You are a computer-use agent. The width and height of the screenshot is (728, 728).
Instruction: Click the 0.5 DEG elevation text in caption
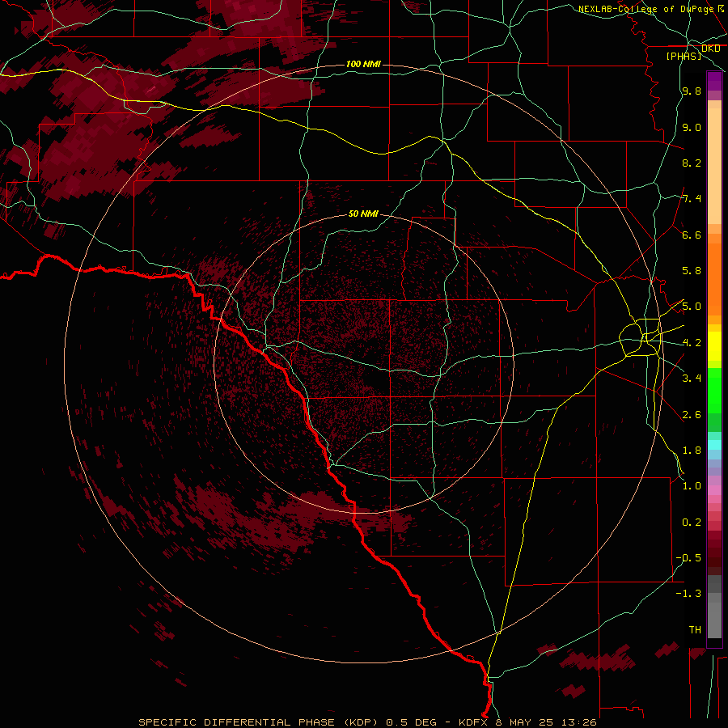pyautogui.click(x=412, y=722)
